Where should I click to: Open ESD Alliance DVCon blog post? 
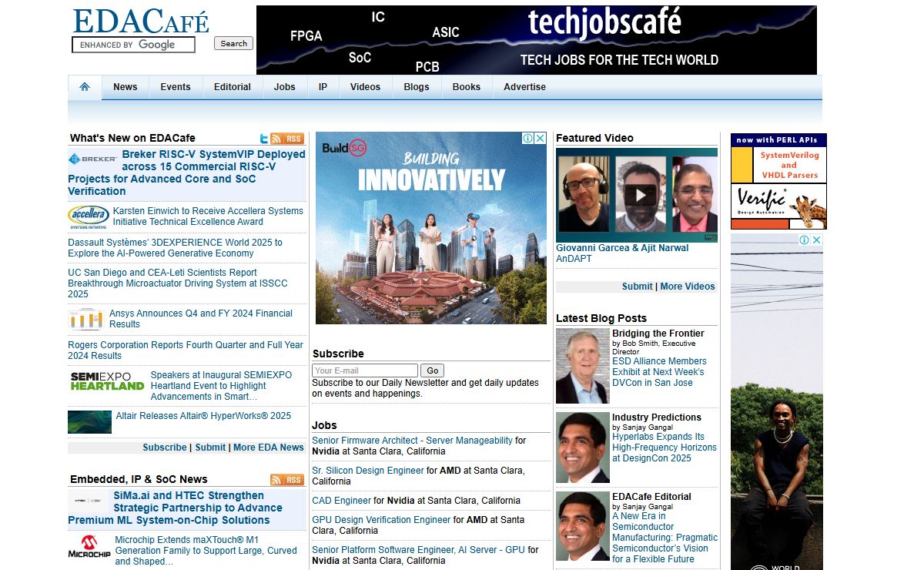659,372
